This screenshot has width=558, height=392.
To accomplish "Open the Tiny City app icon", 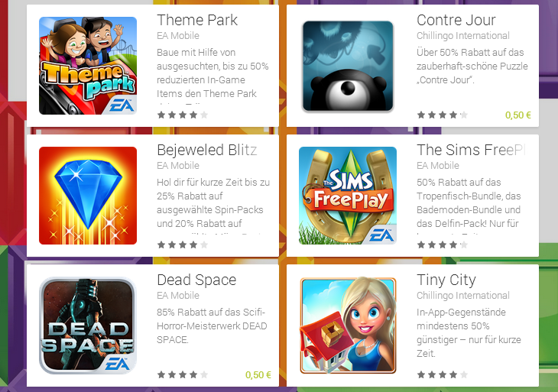I will pos(348,326).
